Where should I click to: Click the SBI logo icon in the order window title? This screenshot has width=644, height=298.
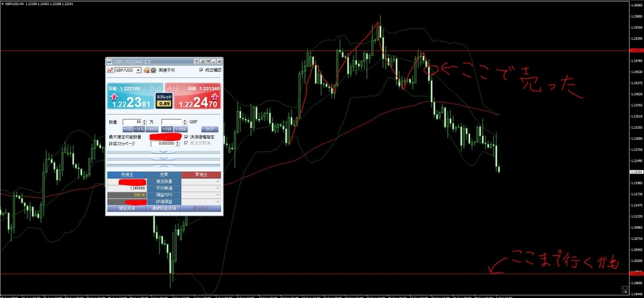[109, 62]
